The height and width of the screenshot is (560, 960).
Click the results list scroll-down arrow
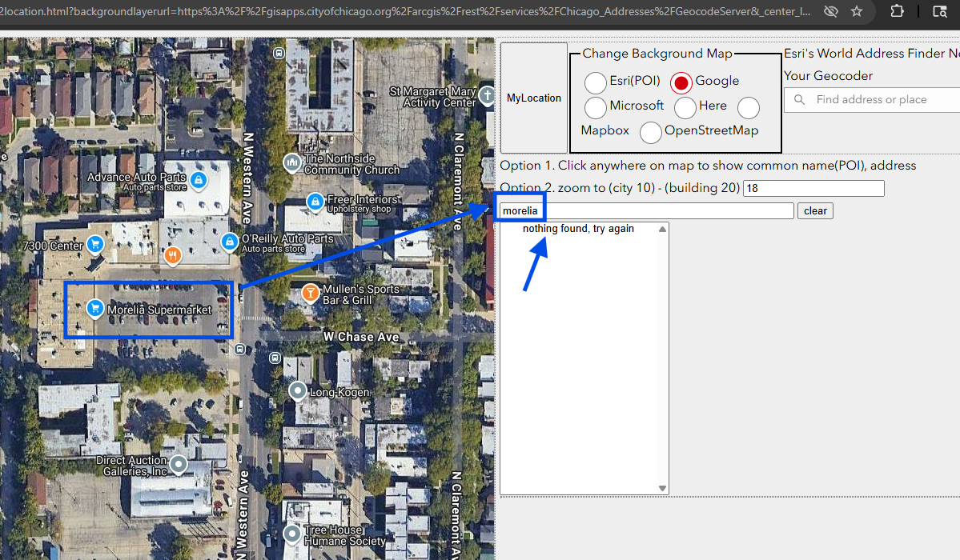tap(662, 488)
